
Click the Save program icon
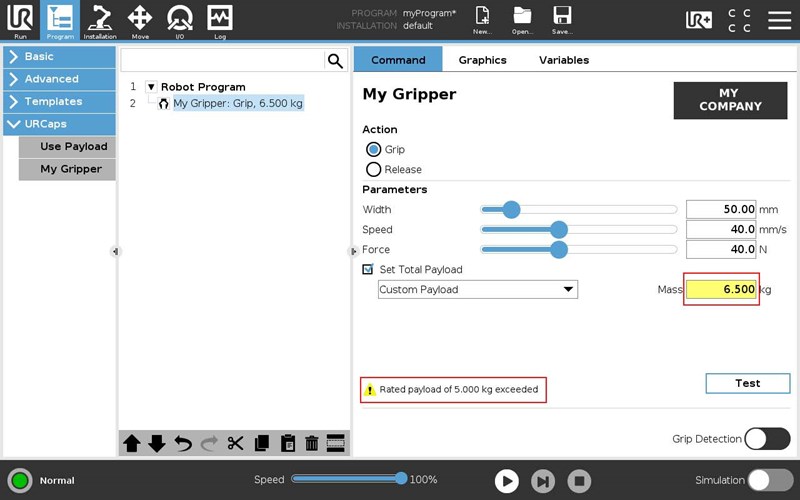coord(562,20)
